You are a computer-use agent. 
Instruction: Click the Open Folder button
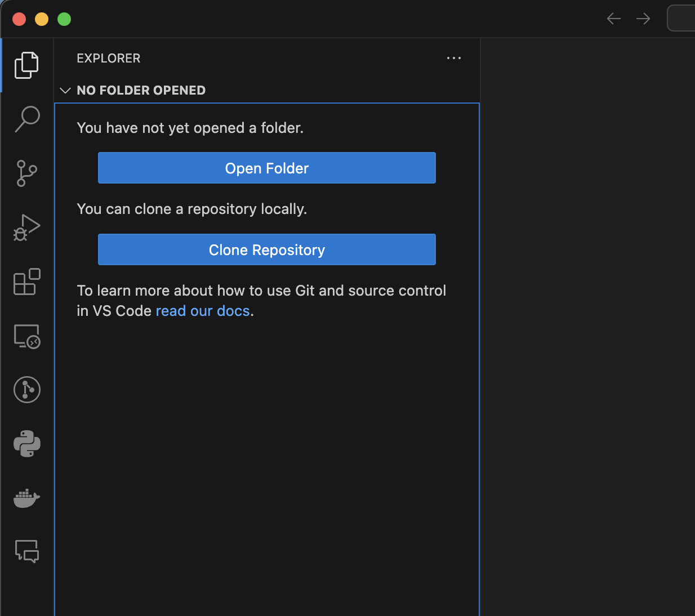[x=266, y=168]
